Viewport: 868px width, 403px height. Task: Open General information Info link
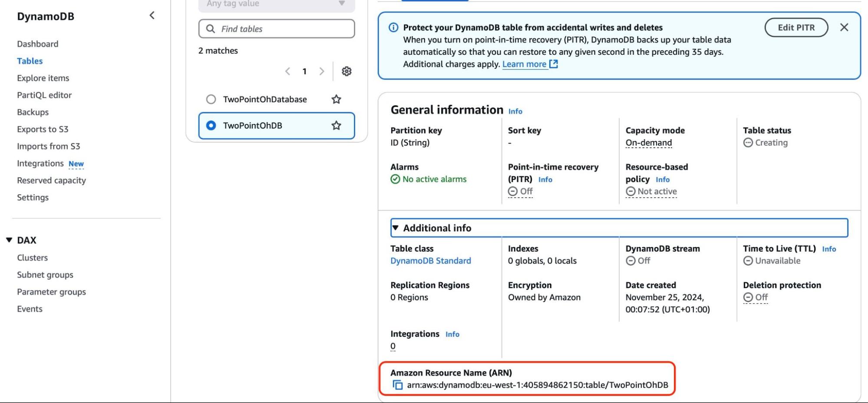pos(515,111)
